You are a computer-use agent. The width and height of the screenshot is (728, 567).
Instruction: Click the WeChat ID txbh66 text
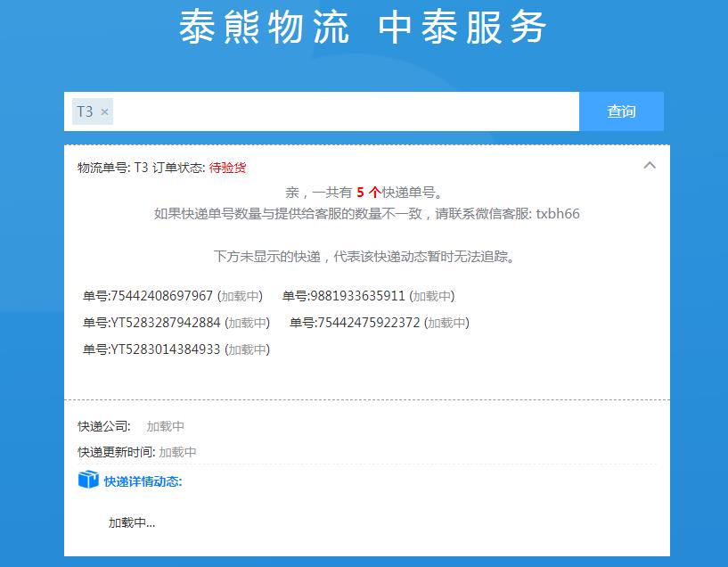click(558, 214)
